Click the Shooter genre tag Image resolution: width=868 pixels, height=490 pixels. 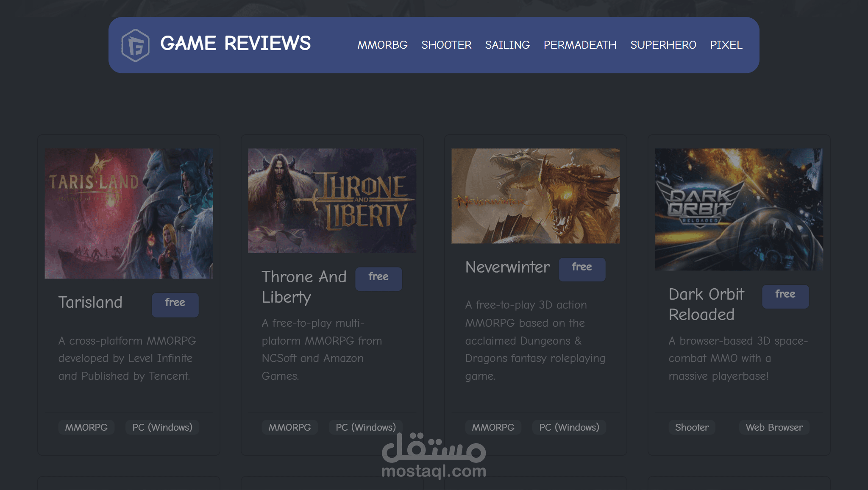coord(692,427)
